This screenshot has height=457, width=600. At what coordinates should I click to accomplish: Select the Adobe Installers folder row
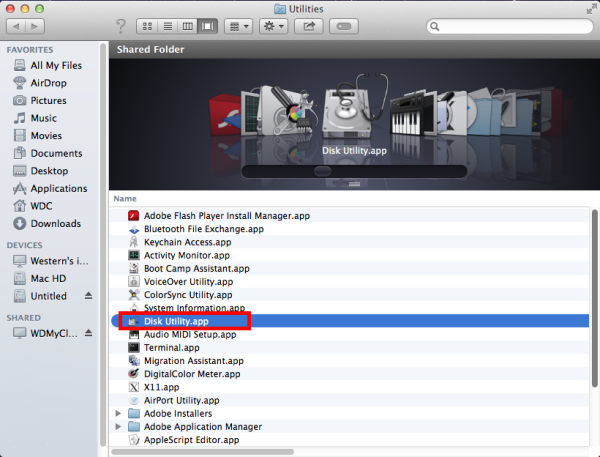pos(349,413)
